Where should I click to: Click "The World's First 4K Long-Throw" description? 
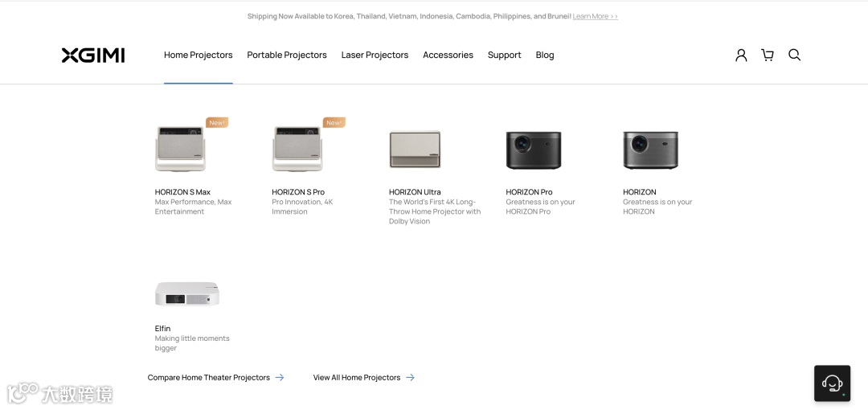coord(435,211)
